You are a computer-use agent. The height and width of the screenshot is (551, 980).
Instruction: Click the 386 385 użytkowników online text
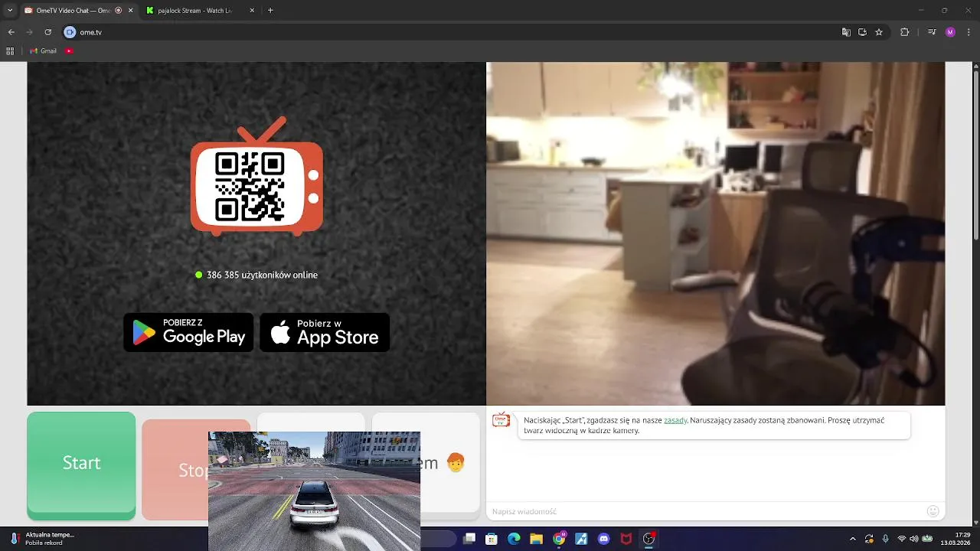[262, 275]
